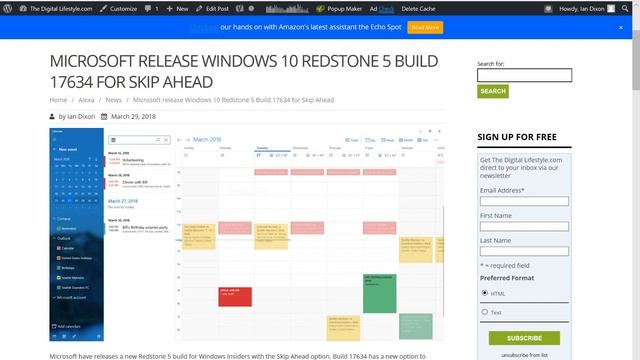Viewport: 640px width, 360px height.
Task: Click the March 29, 2018 post date
Action: 133,116
